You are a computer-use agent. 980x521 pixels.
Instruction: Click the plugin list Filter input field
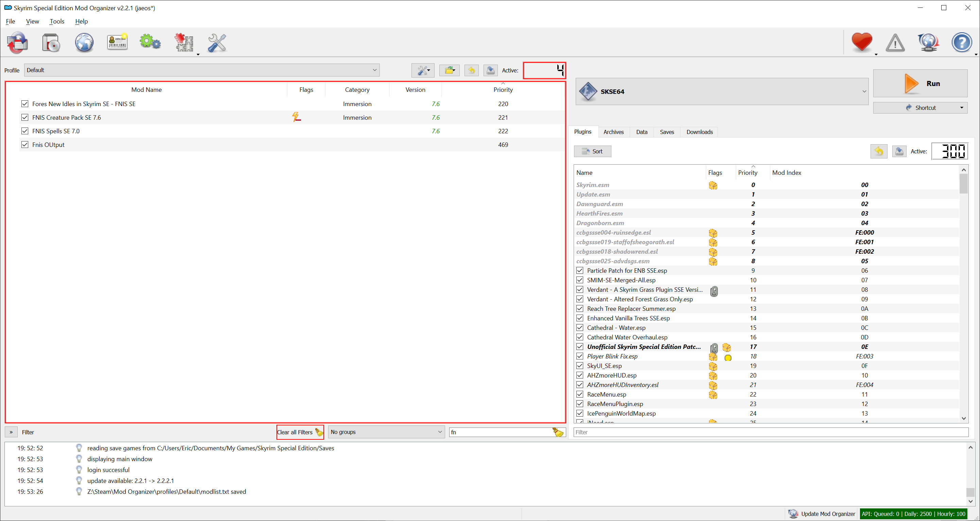click(771, 432)
